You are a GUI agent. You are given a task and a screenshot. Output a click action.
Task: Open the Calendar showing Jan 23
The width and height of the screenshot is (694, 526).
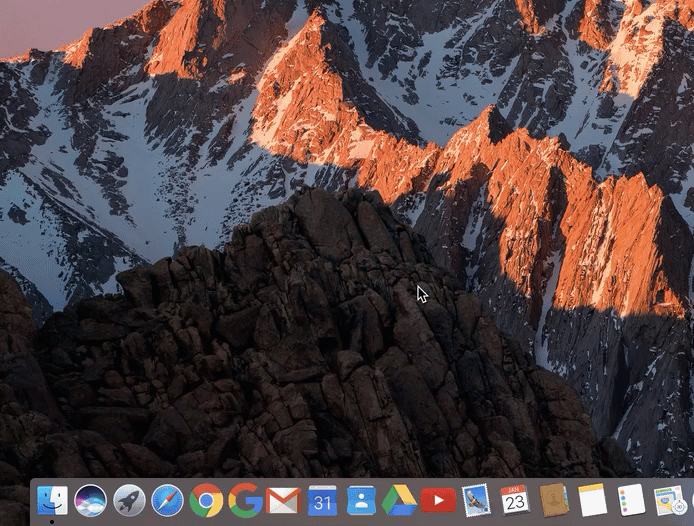pos(515,500)
